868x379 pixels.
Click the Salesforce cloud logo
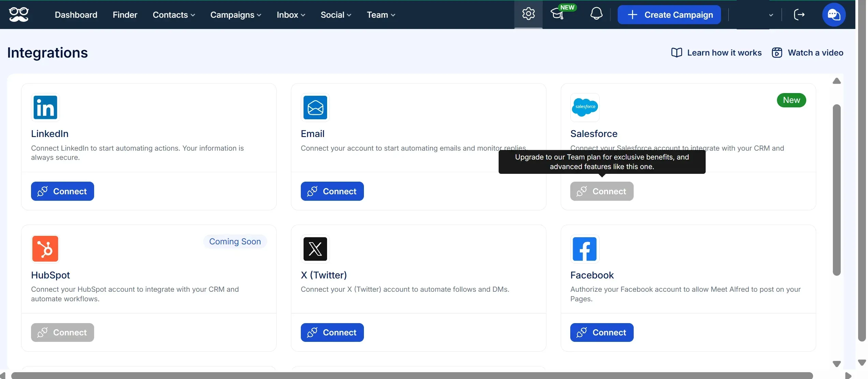tap(585, 107)
